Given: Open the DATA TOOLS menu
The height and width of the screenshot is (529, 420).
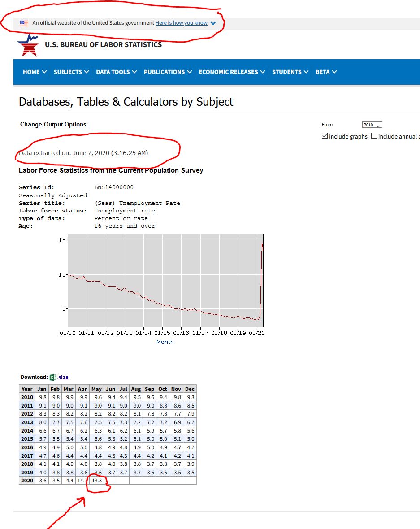Looking at the screenshot, I should [x=117, y=72].
